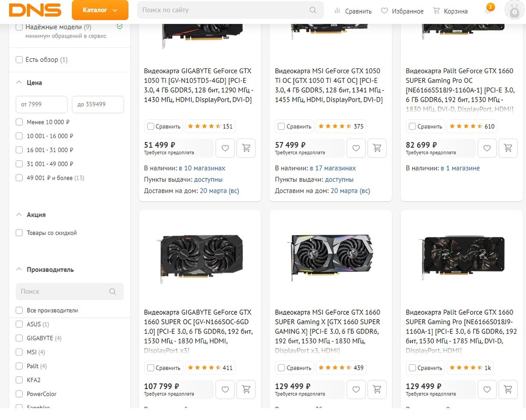Open the 375 reviews rating

pos(341,126)
